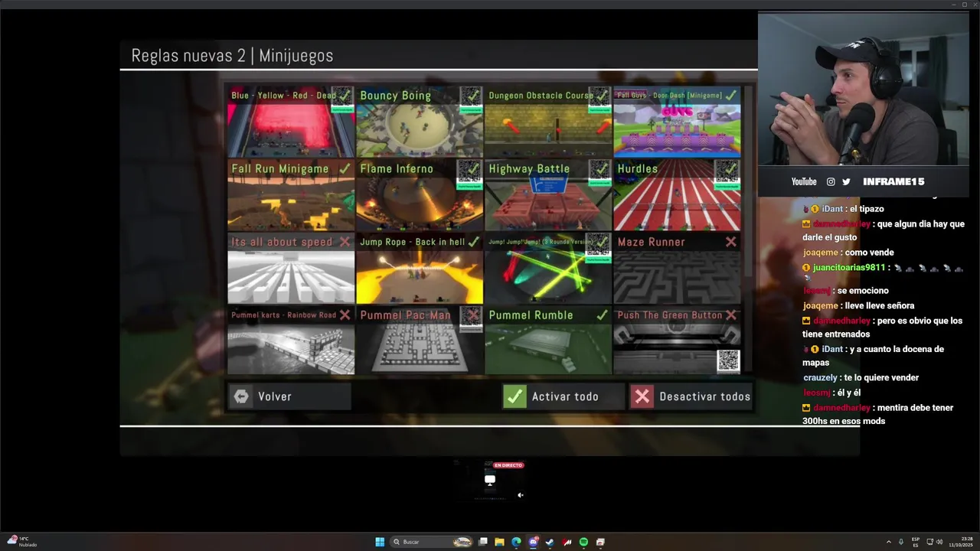Open Steam from the taskbar
The width and height of the screenshot is (980, 551).
(550, 542)
